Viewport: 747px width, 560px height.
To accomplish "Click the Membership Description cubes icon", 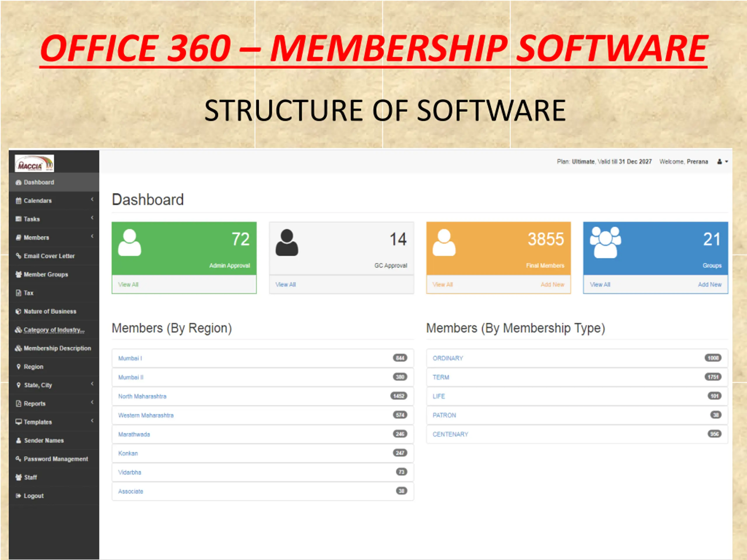I will (x=19, y=348).
